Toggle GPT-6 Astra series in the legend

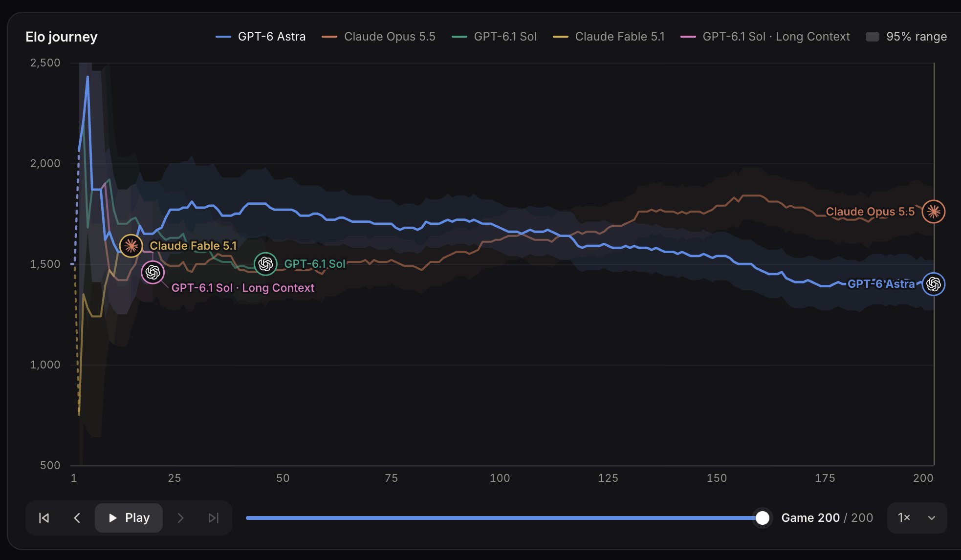tap(261, 37)
